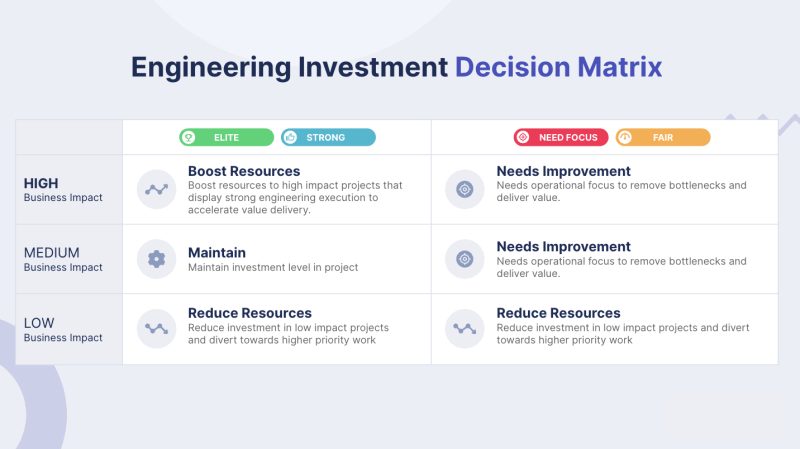Click the trending-up icon beside Boost Resources
800x449 pixels.
(x=157, y=189)
